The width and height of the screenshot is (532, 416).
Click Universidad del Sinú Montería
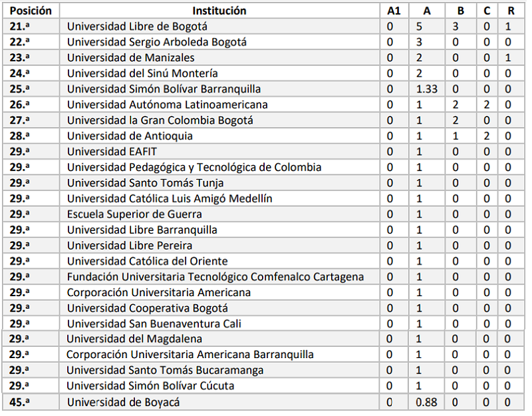pos(142,73)
